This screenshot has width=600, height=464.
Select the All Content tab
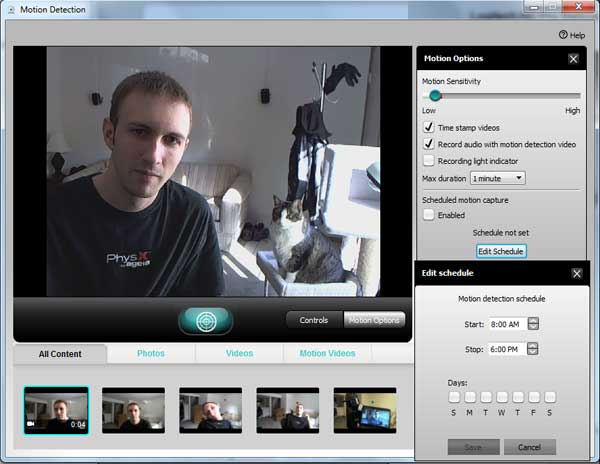tap(60, 354)
